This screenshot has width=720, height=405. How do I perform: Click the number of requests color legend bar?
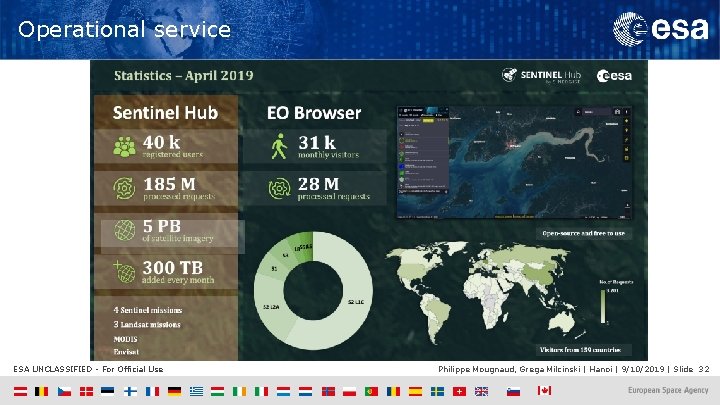pos(603,306)
